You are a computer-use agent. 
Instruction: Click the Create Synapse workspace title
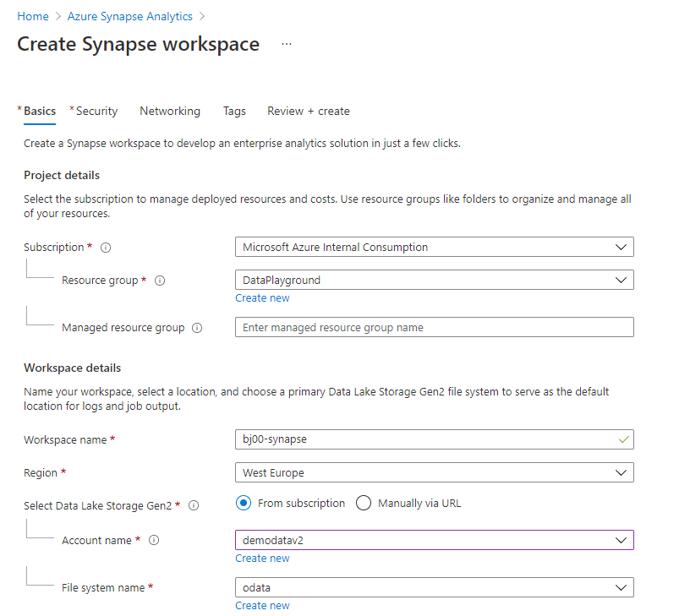138,45
